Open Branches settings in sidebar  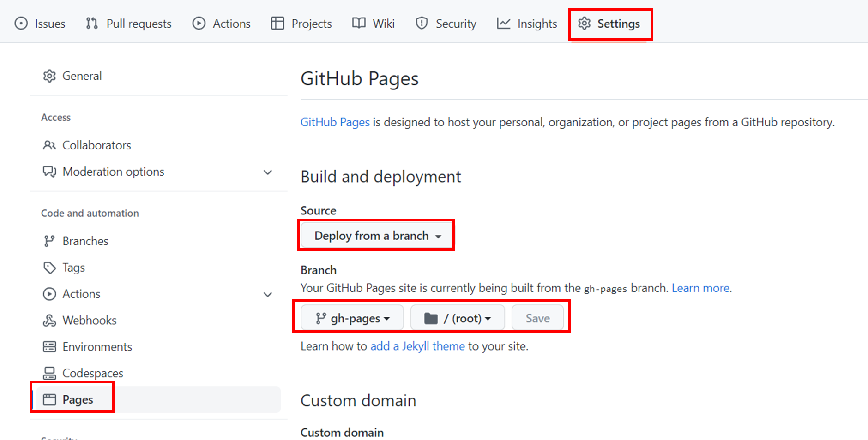point(158,241)
